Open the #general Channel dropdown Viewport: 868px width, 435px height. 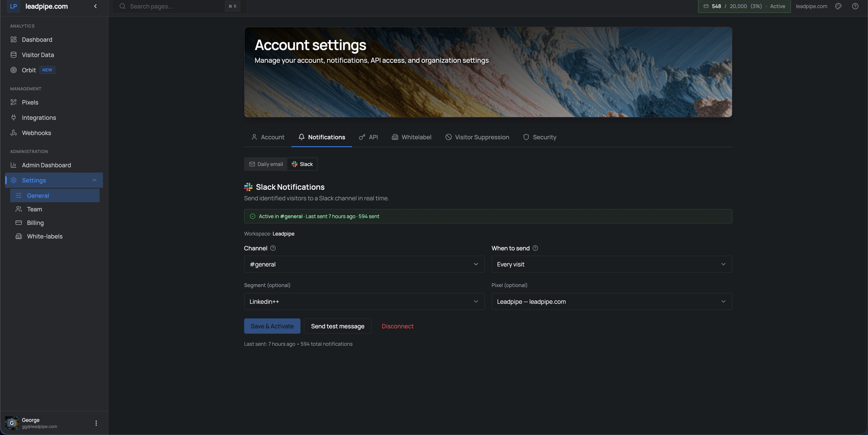point(364,264)
